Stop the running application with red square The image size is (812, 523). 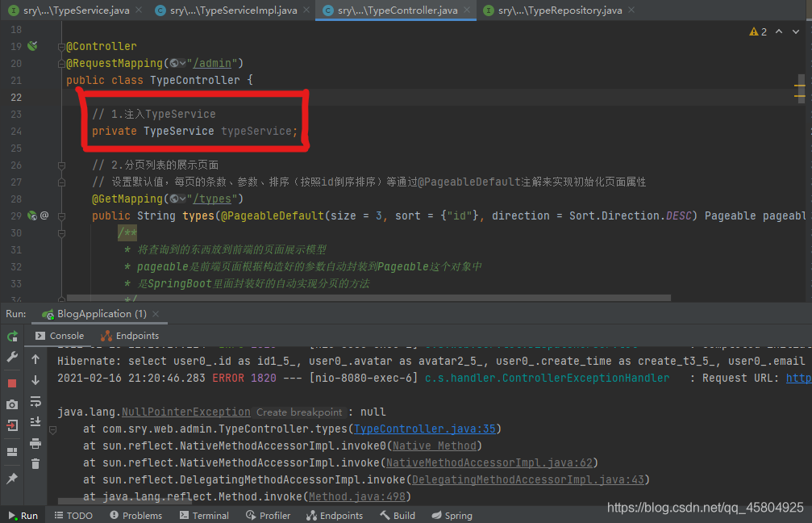coord(12,383)
